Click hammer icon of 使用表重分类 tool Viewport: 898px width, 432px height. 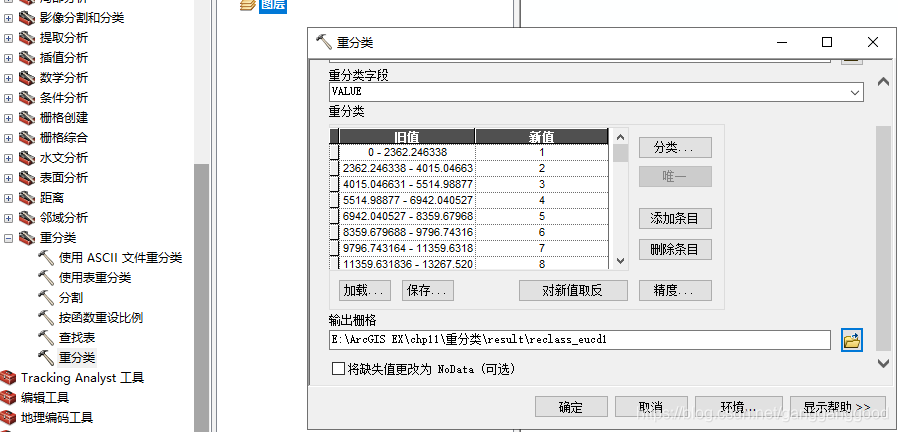(x=46, y=278)
